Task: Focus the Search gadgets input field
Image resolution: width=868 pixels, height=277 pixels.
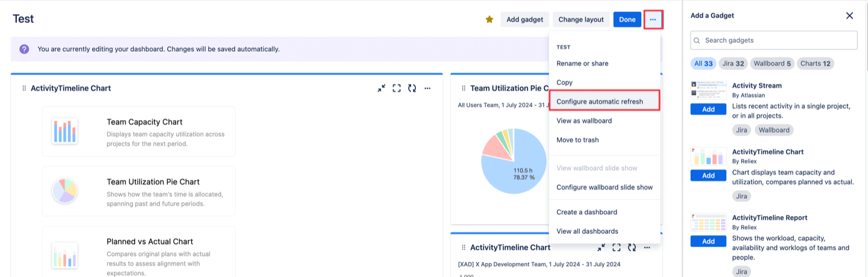Action: pos(778,40)
